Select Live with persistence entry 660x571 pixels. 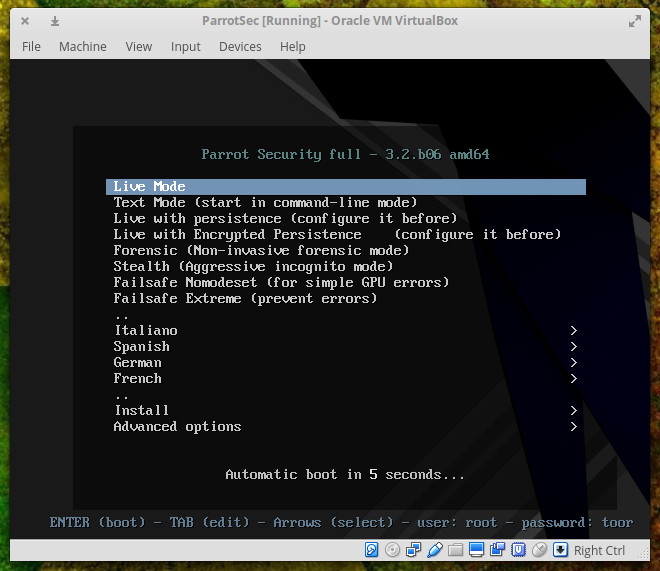point(346,218)
